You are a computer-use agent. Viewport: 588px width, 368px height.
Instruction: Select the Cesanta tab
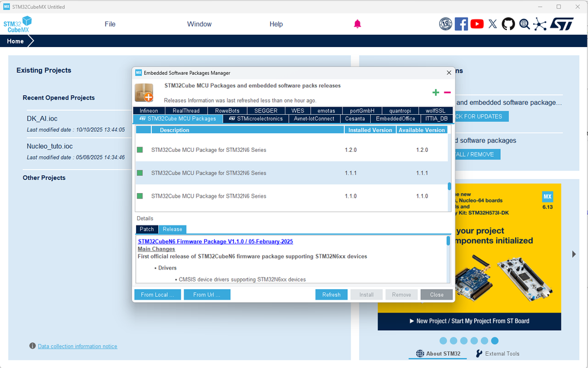click(x=355, y=119)
